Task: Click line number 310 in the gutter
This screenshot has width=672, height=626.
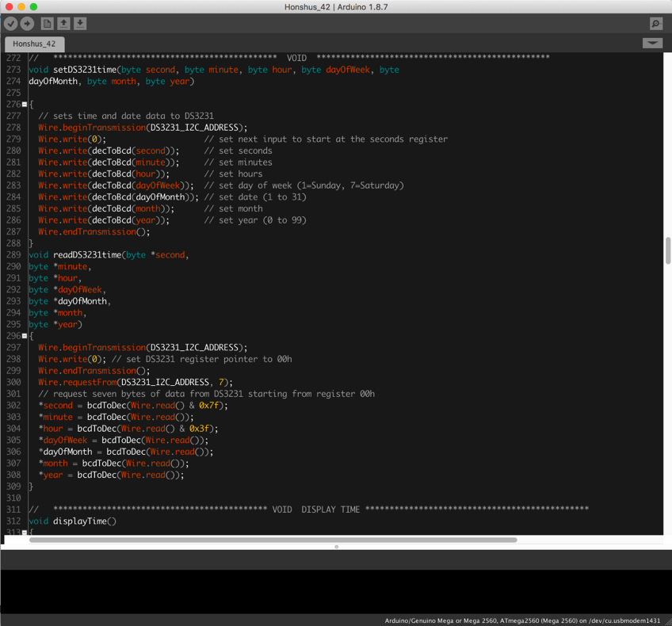Action: coord(13,498)
